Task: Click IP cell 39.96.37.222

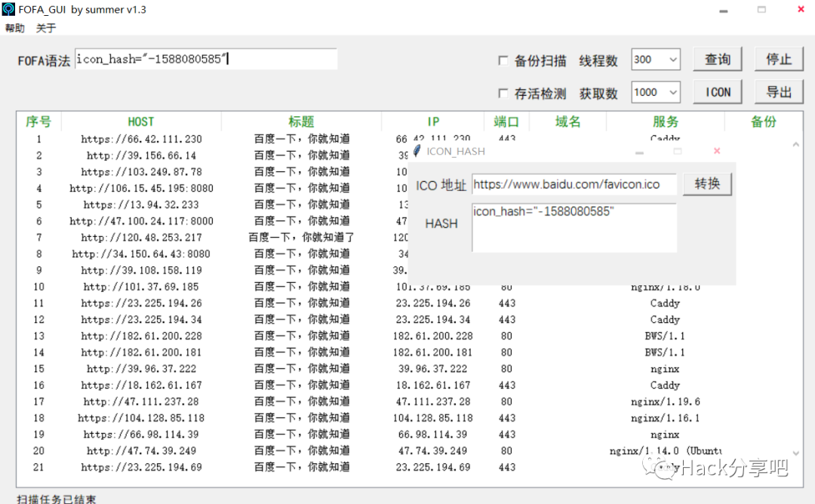Action: (433, 369)
